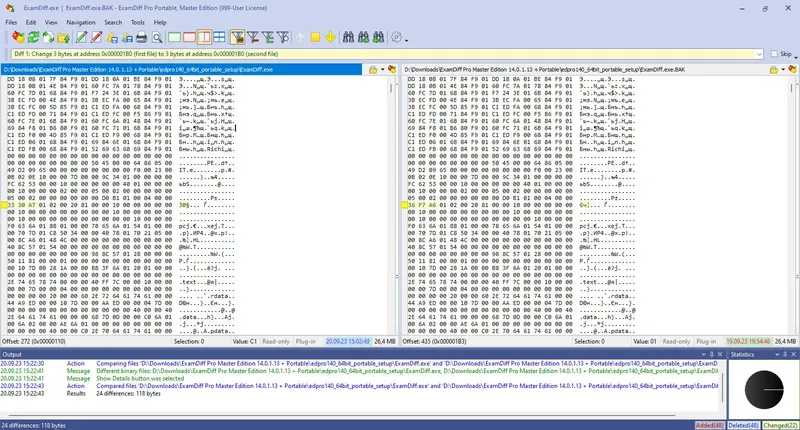
Task: Click right pane apple compare icon
Action: click(x=792, y=69)
